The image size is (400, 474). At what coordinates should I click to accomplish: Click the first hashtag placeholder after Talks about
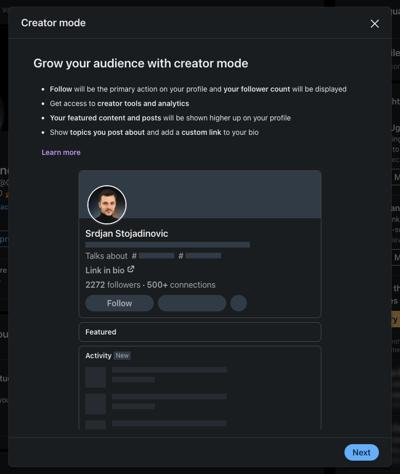click(157, 256)
